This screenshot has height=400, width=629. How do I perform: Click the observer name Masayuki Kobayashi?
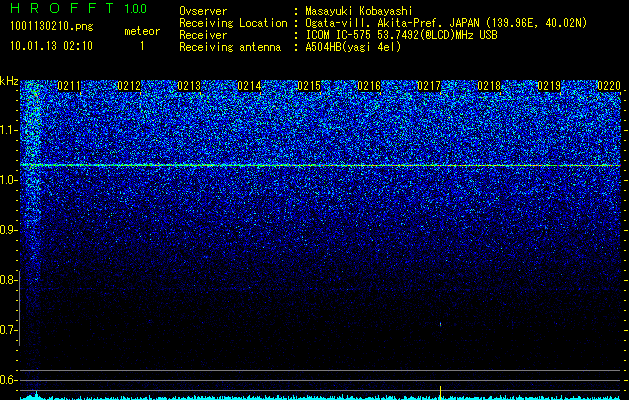[x=359, y=11]
